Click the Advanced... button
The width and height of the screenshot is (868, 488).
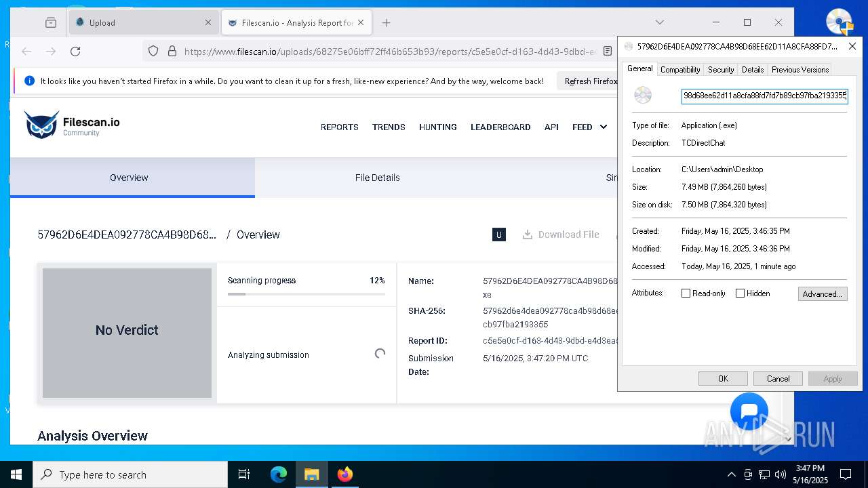[823, 293]
